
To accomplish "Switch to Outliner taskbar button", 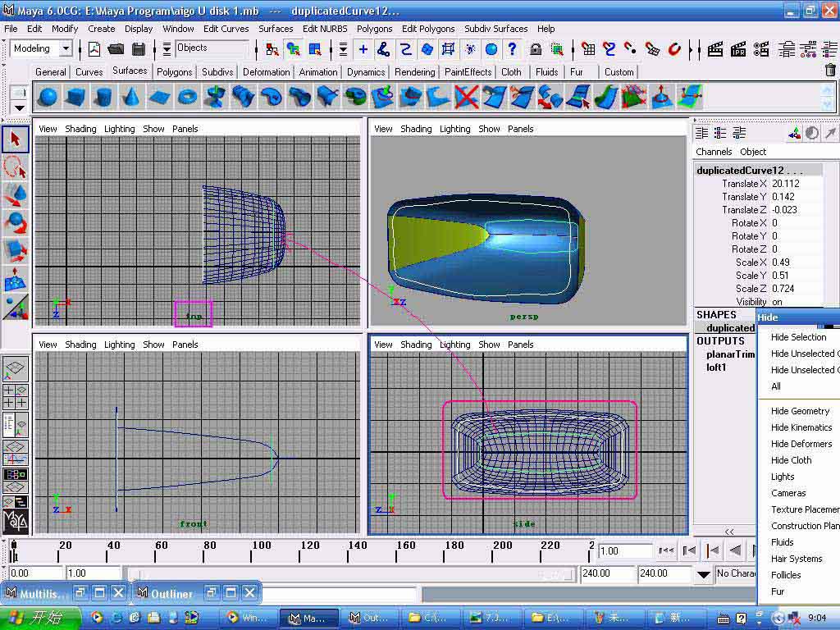I will point(369,618).
